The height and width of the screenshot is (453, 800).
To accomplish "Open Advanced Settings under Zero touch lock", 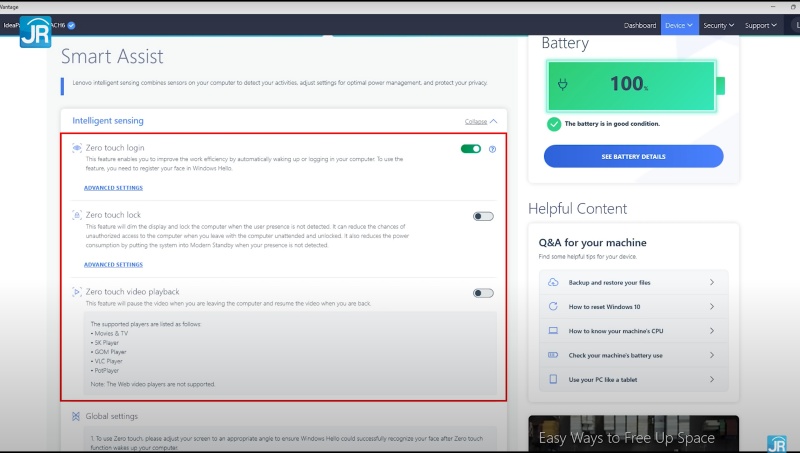I will coord(112,264).
